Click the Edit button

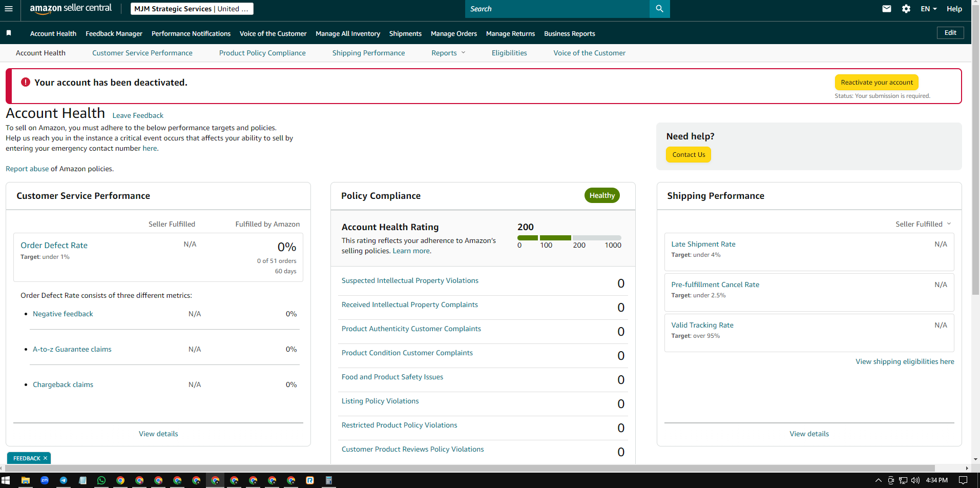coord(950,33)
